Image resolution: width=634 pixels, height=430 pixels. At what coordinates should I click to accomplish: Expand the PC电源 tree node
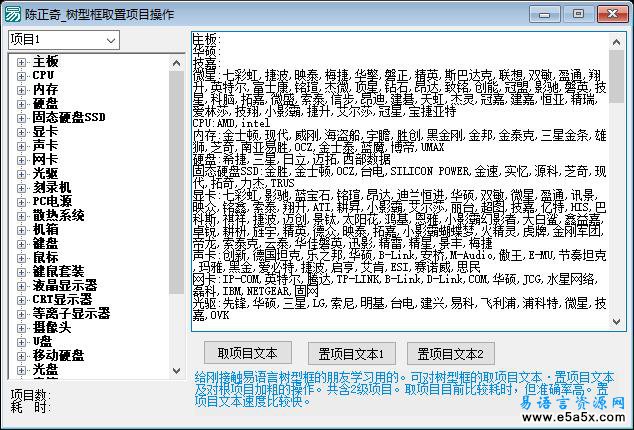(21, 202)
